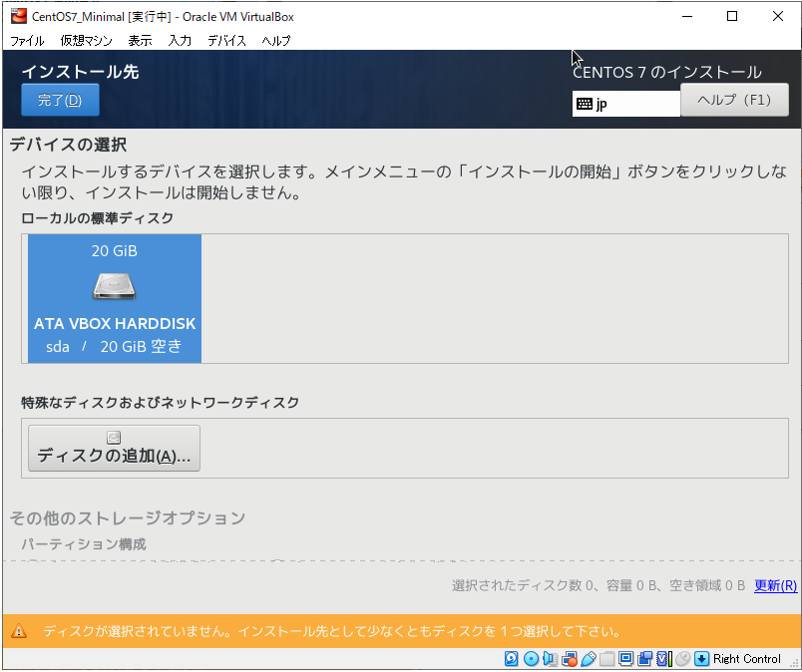Open the ヘルプ menu in menu bar
802x672 pixels.
[x=276, y=41]
